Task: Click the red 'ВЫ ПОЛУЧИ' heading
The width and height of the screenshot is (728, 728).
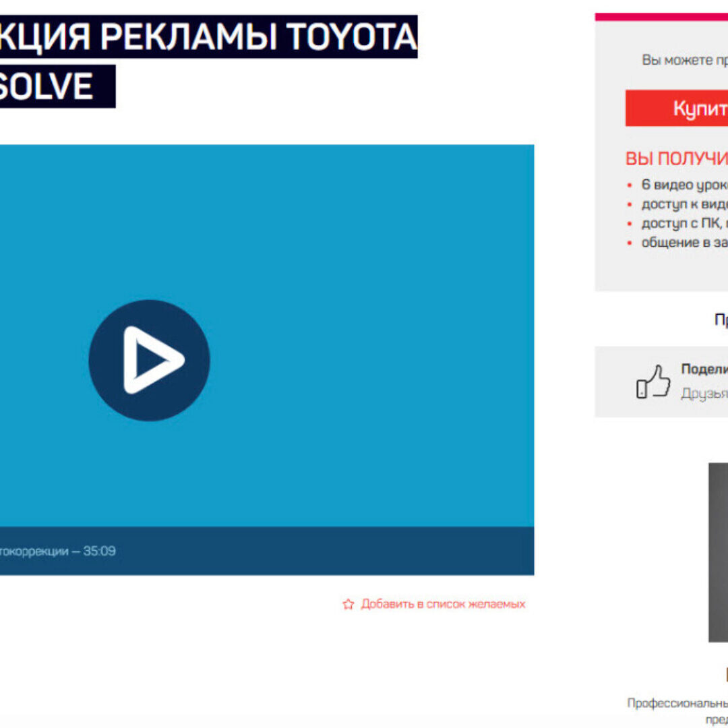Action: pyautogui.click(x=676, y=159)
